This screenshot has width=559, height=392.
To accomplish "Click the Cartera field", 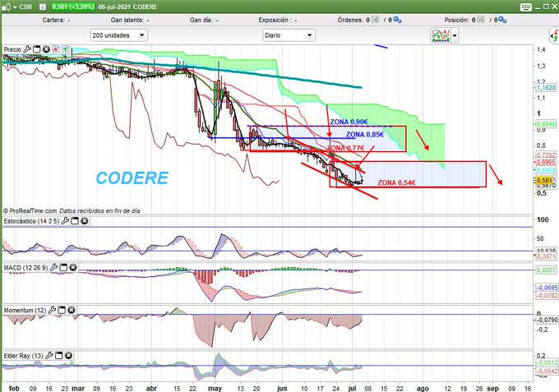I will [57, 20].
